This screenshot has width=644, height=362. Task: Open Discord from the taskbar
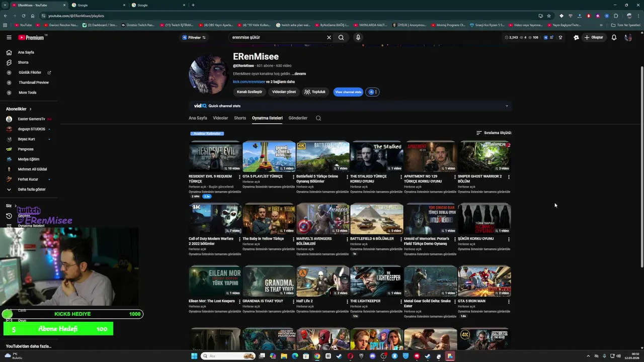(x=372, y=356)
